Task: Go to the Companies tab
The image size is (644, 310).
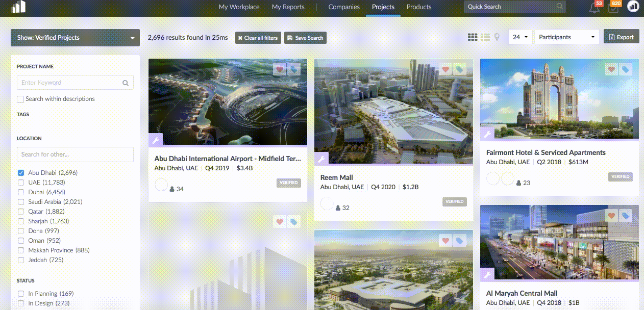Action: [344, 7]
